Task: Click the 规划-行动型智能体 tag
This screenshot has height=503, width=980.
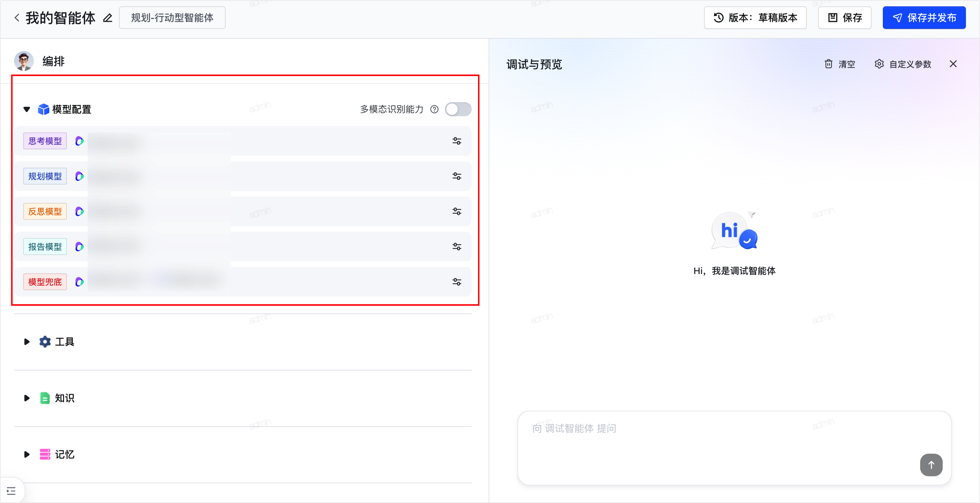Action: 172,18
